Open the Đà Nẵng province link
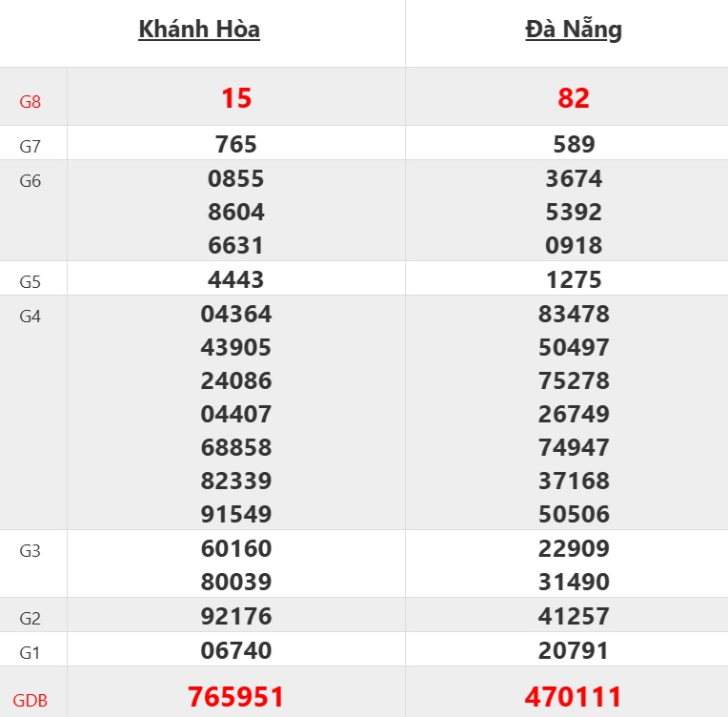The height and width of the screenshot is (717, 728). point(574,30)
